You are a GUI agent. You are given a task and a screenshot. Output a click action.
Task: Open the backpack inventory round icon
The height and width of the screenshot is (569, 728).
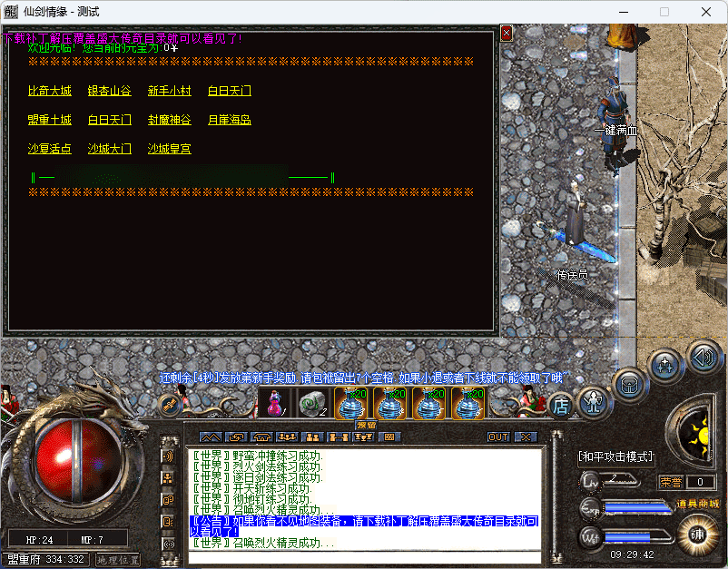pyautogui.click(x=629, y=385)
